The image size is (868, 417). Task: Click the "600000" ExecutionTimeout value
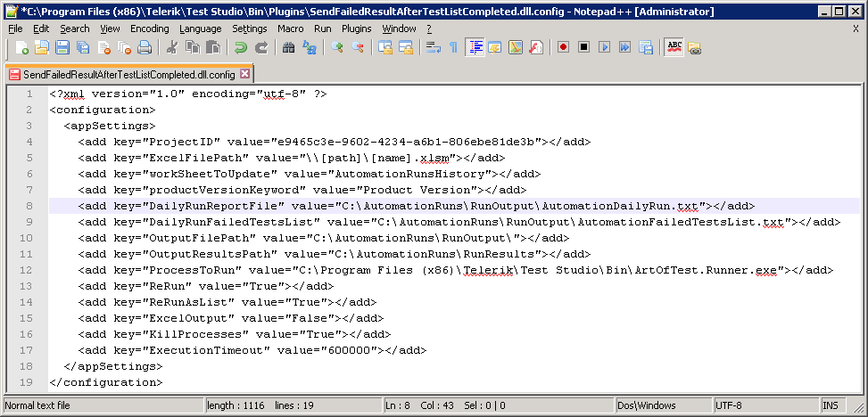click(350, 350)
